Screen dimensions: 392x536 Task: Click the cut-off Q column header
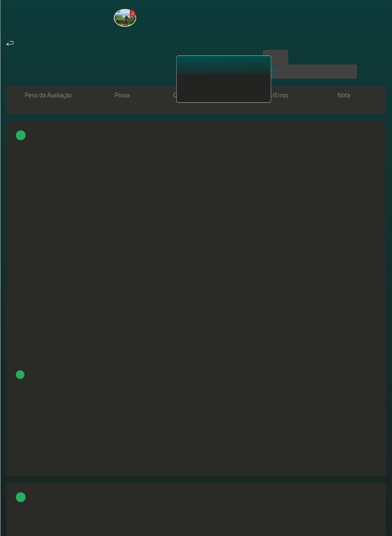coord(175,95)
